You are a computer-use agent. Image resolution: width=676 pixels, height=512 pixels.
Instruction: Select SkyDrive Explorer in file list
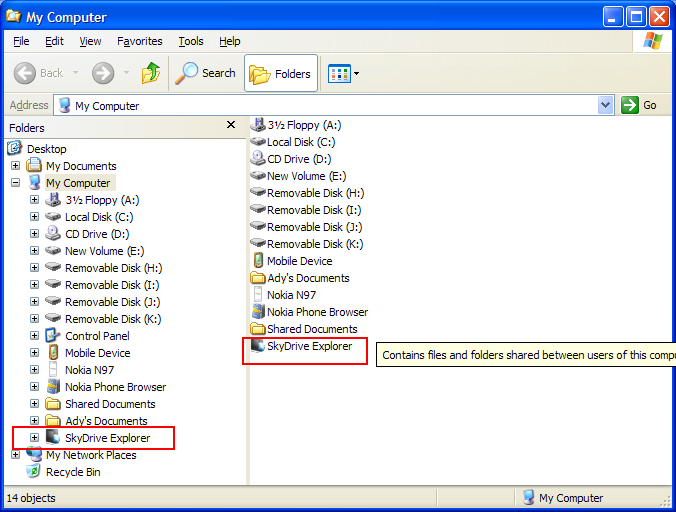[x=309, y=346]
